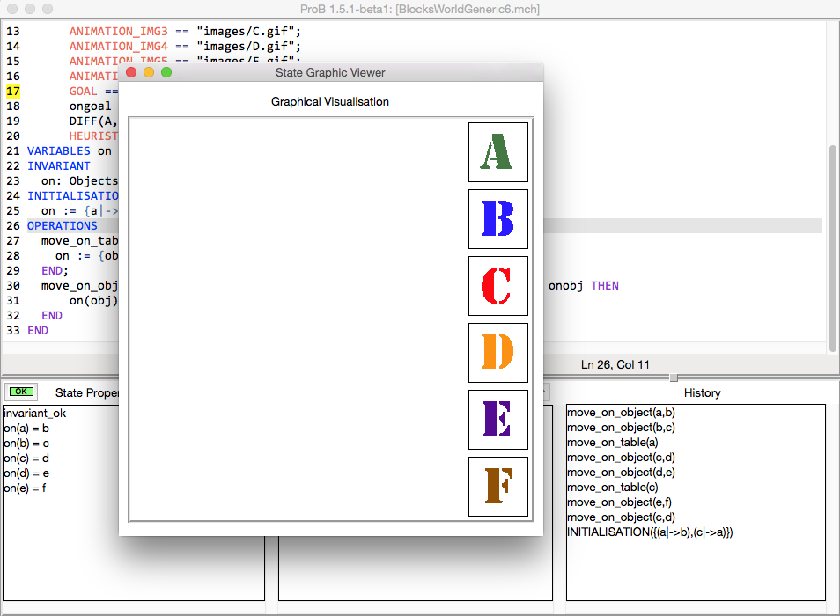Click the green block A image
The image size is (840, 616).
coord(497,152)
